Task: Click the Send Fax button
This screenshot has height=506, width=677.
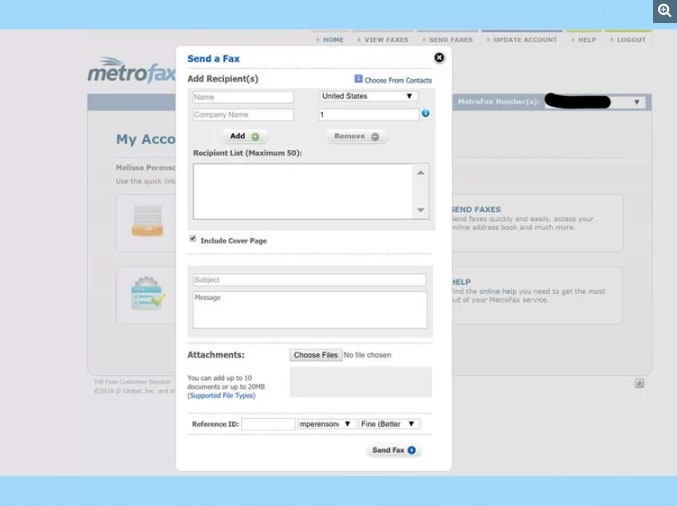Action: 394,450
